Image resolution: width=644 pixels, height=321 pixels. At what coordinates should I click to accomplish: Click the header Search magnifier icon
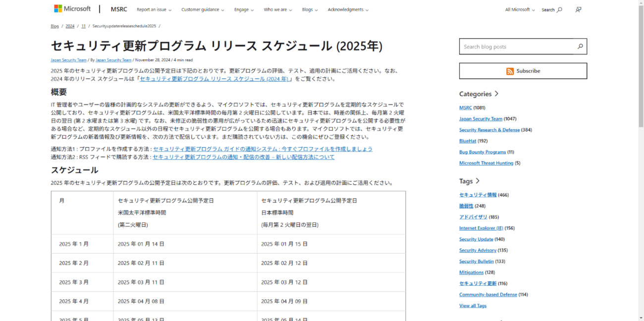pyautogui.click(x=559, y=9)
